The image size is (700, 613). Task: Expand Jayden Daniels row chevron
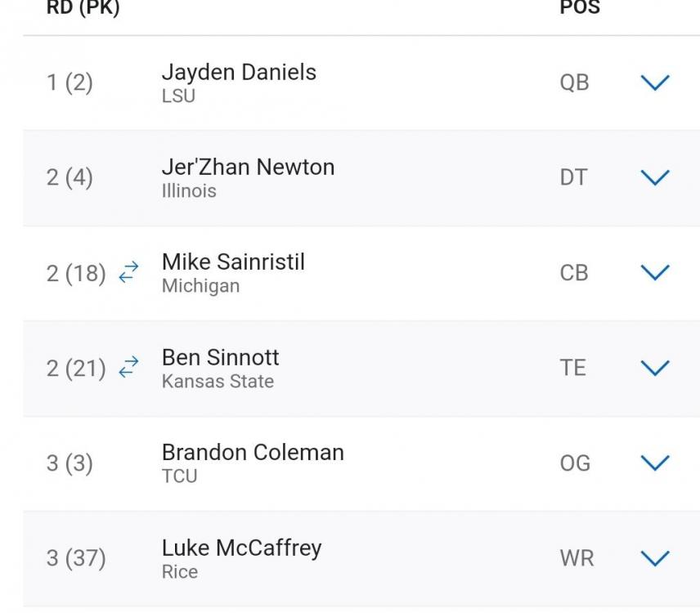[x=656, y=83]
